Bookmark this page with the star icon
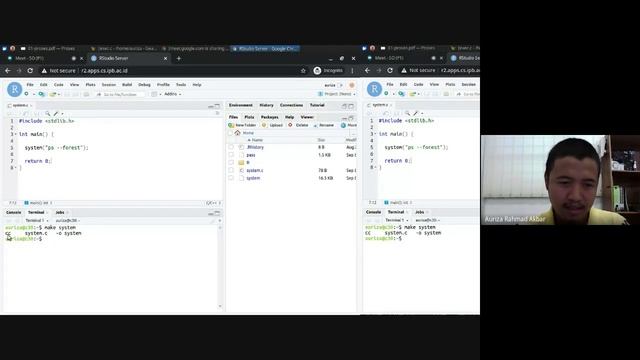Image resolution: width=640 pixels, height=360 pixels. (x=303, y=71)
